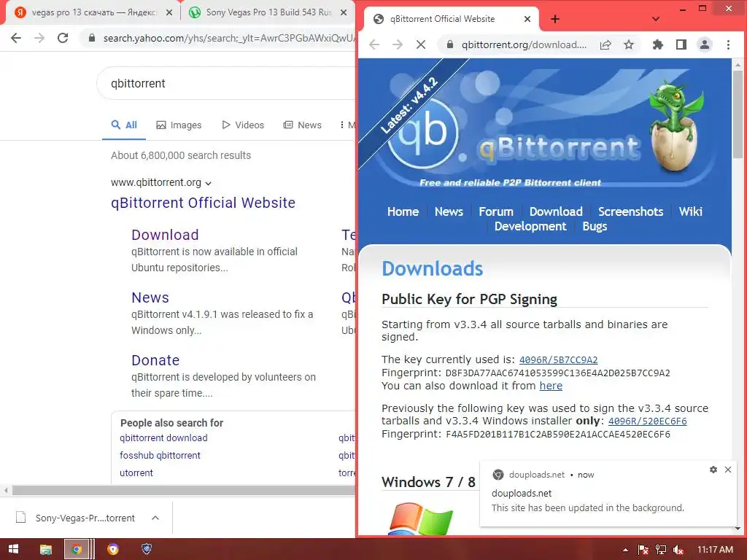
Task: Toggle the side panel icon
Action: [x=681, y=44]
